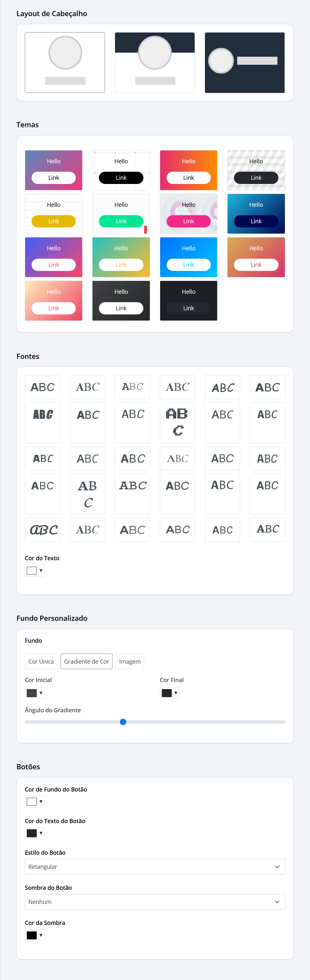
Task: Pick the gray cube pattern theme
Action: point(256,170)
